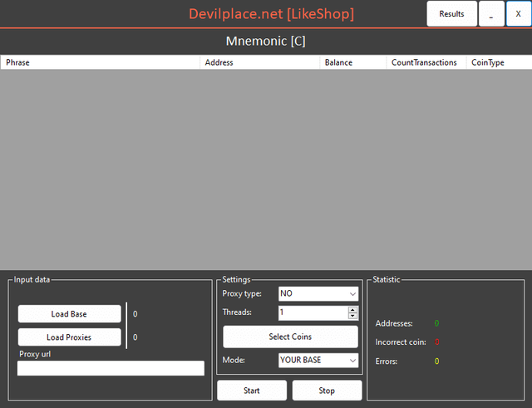Screen dimensions: 532x408
Task: Click the empty gray results list area
Action: pyautogui.click(x=266, y=166)
